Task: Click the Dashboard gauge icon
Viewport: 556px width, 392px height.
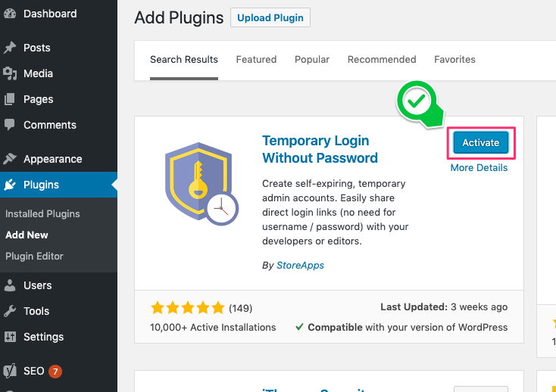Action: pos(10,14)
